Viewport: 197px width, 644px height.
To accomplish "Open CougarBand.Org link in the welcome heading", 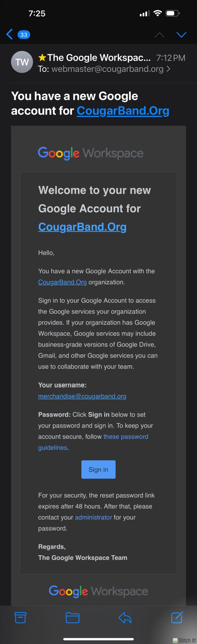I will [82, 227].
